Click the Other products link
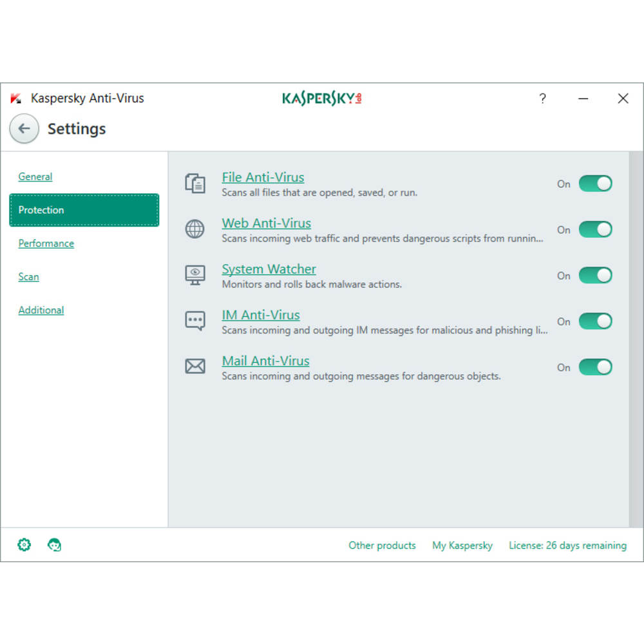The image size is (644, 644). coord(382,545)
